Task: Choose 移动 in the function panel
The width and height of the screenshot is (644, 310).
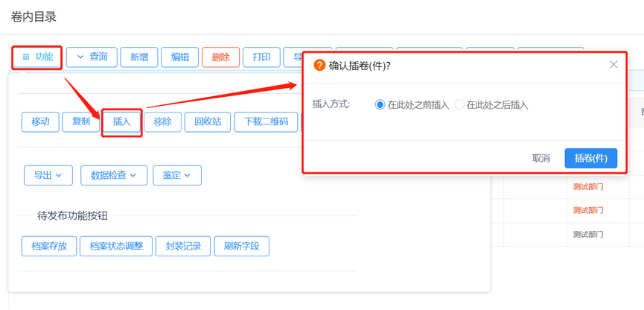Action: (x=40, y=121)
